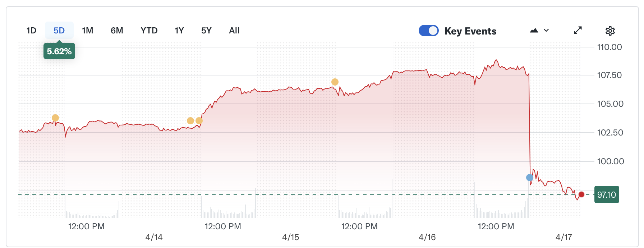Click the 5.62% change badge

tap(59, 51)
